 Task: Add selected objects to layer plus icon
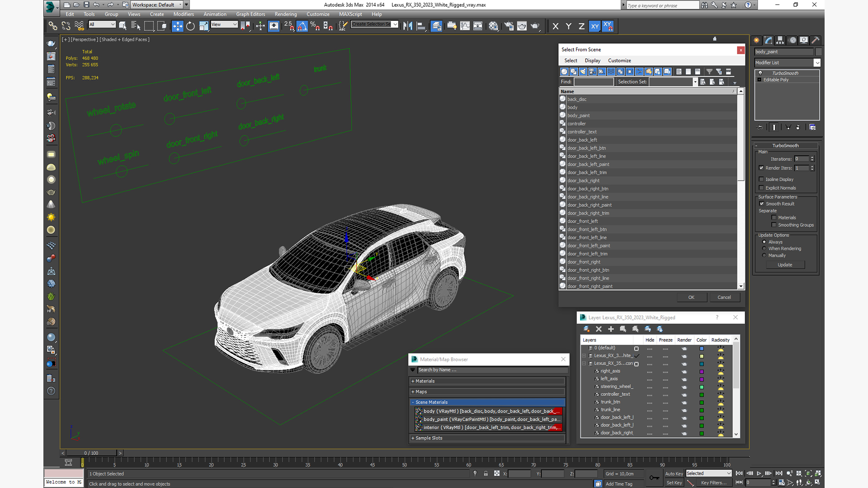pos(611,329)
